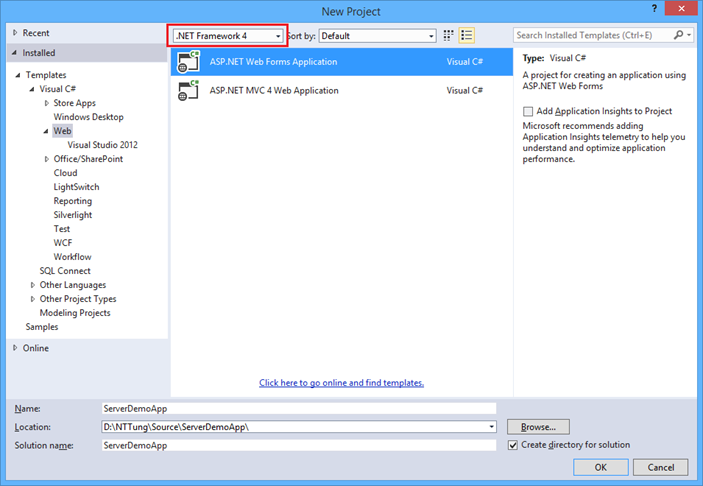Focus the Search Installed Templates field
This screenshot has height=486, width=703.
593,35
